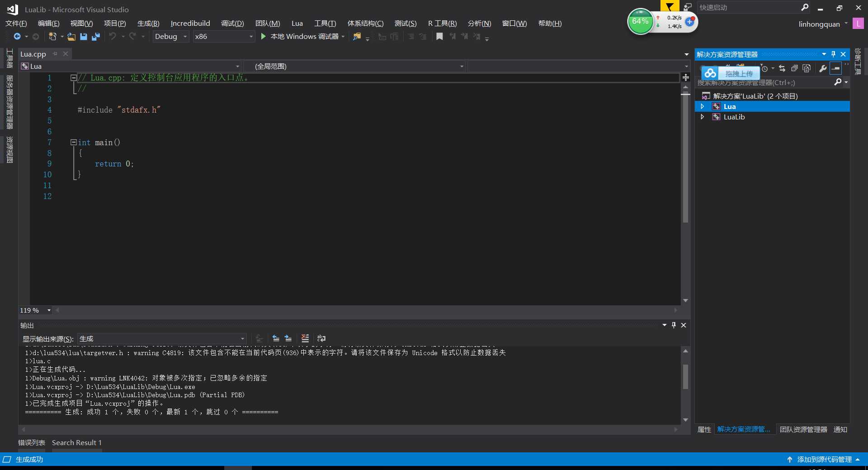Open the 生成(B) build menu
Viewport: 868px width, 470px height.
coord(148,24)
